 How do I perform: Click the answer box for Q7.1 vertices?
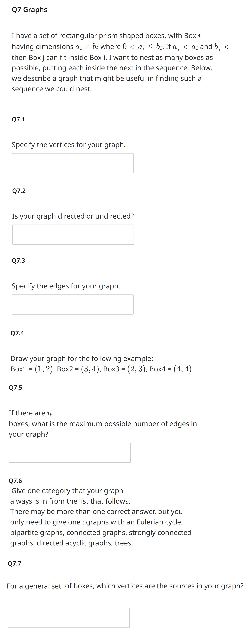tap(72, 163)
